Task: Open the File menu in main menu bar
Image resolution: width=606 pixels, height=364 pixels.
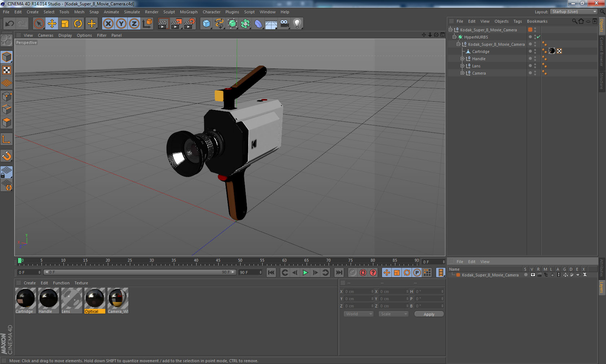Action: pos(6,12)
